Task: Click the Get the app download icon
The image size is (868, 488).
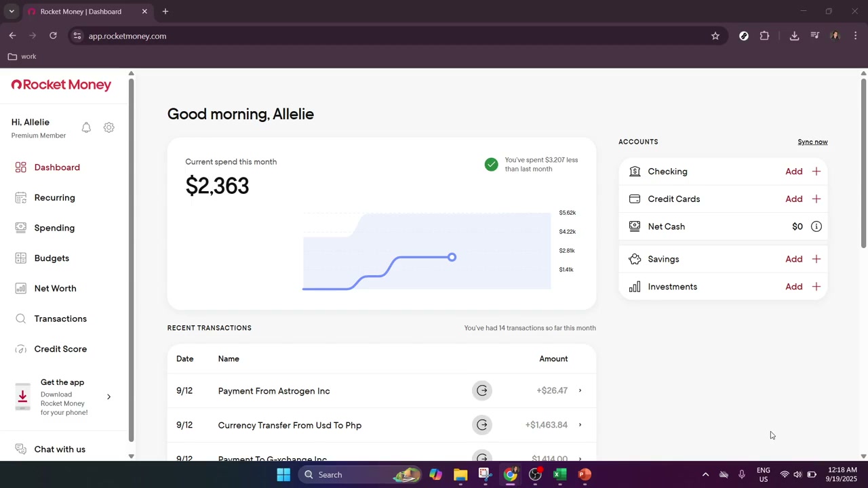Action: 22,397
